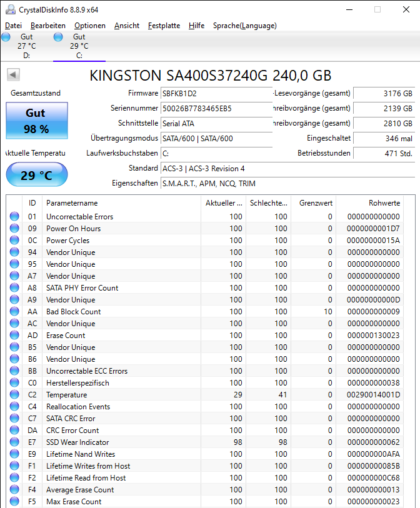The width and height of the screenshot is (420, 508).
Task: Click the Rohwerte column header
Action: pyautogui.click(x=370, y=203)
